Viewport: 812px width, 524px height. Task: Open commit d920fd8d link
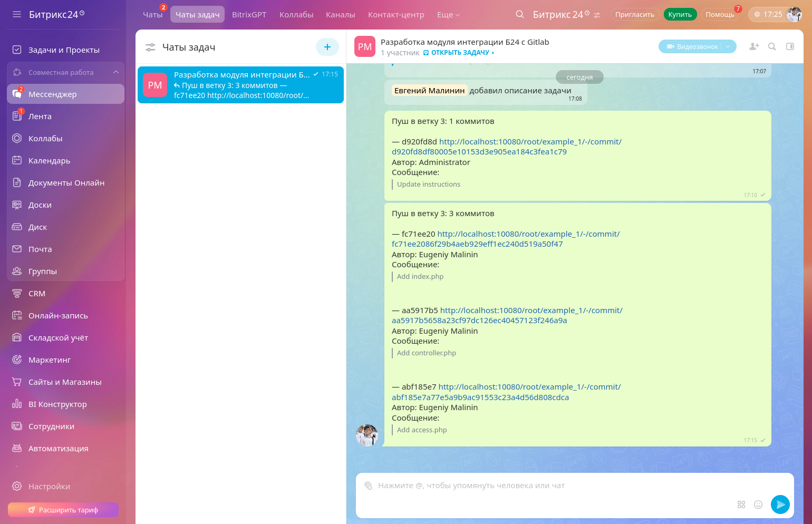click(x=506, y=147)
